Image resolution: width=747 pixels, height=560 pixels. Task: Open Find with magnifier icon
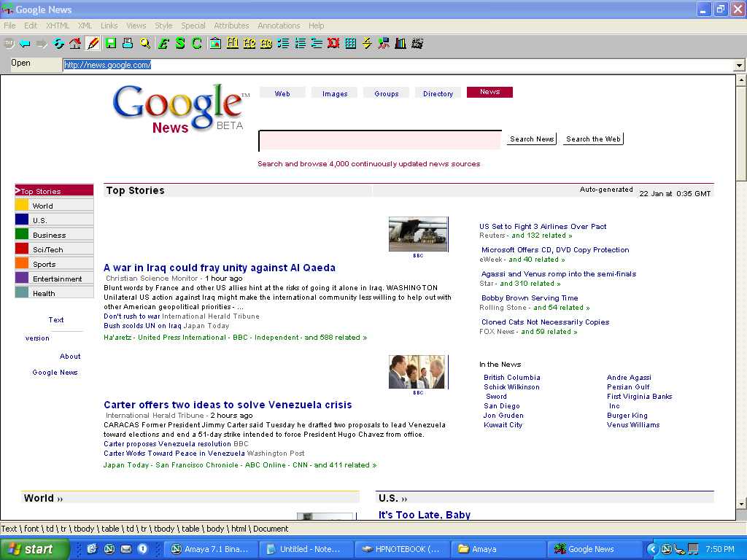(145, 44)
